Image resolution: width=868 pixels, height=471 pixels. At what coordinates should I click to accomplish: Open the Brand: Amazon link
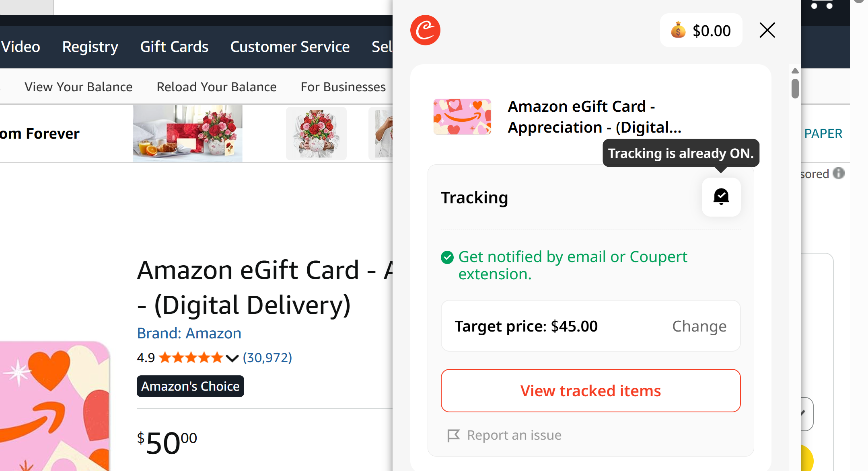click(189, 333)
